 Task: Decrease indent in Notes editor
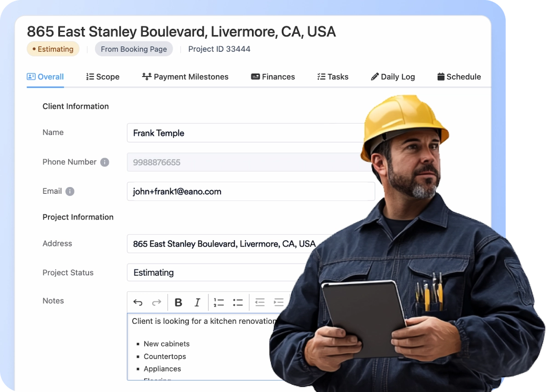pos(260,302)
